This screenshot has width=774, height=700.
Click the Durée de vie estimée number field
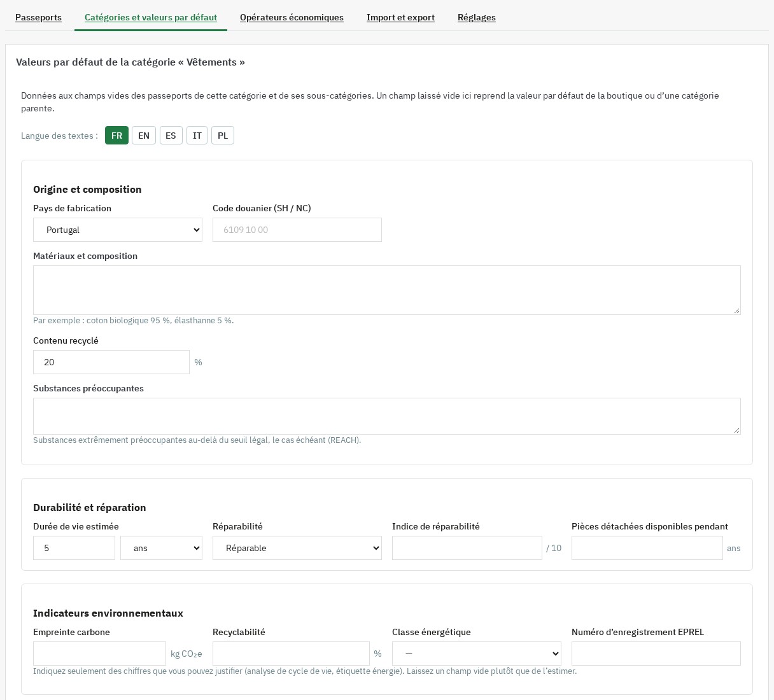pos(74,548)
